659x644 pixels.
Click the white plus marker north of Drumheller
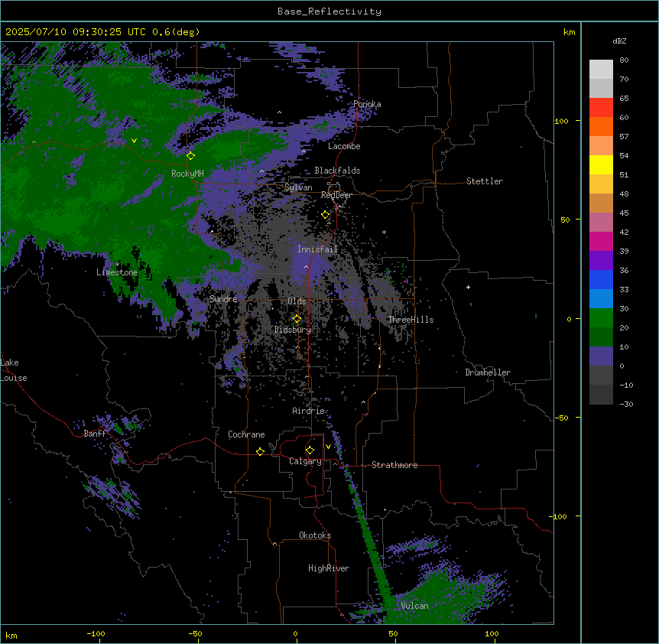coord(468,287)
